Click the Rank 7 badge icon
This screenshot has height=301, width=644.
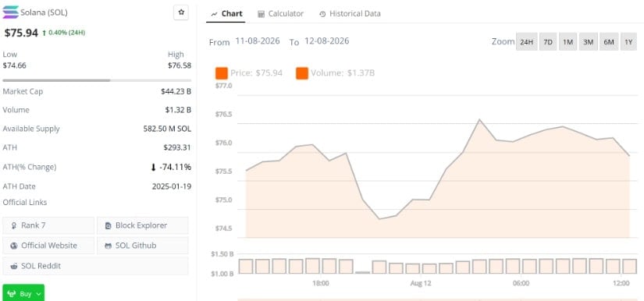pyautogui.click(x=14, y=225)
